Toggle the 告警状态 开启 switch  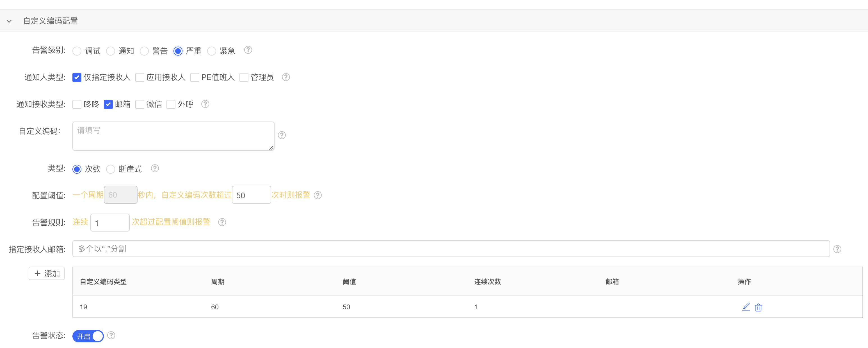(88, 336)
